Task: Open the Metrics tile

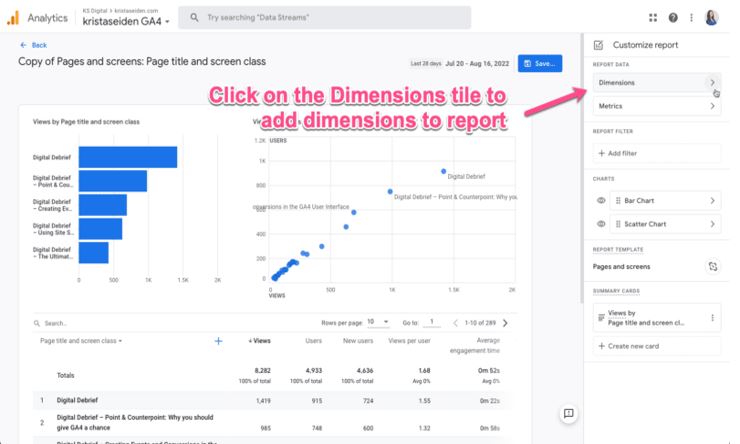Action: coord(656,106)
